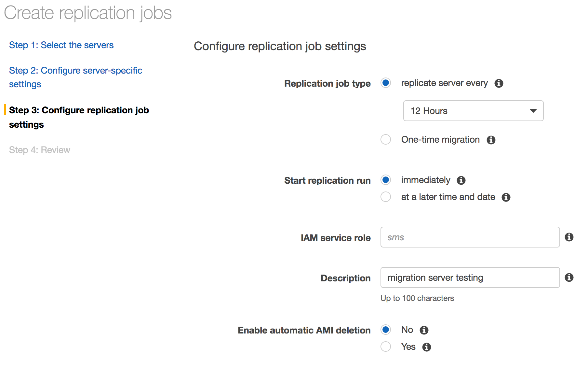The image size is (588, 368).
Task: Open the 12 Hours replication interval dropdown
Action: click(473, 111)
